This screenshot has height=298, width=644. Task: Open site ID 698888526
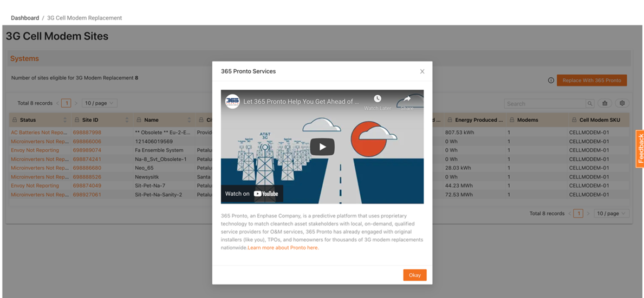point(87,177)
